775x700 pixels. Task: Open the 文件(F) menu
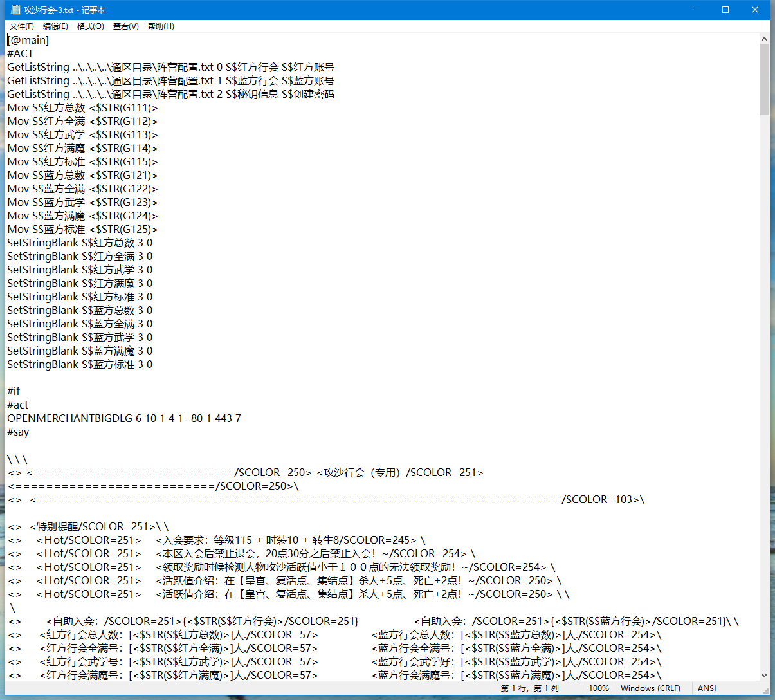coord(22,26)
